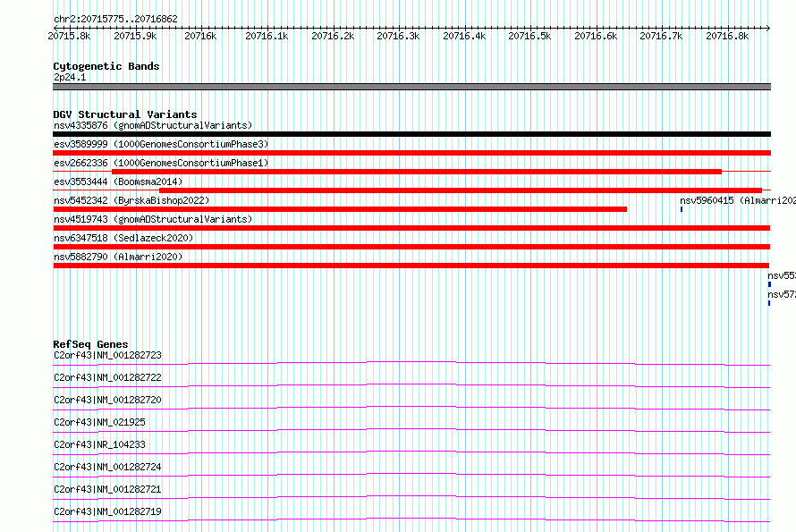The height and width of the screenshot is (532, 796).
Task: Click the 20715.9k ruler label
Action: pyautogui.click(x=135, y=36)
